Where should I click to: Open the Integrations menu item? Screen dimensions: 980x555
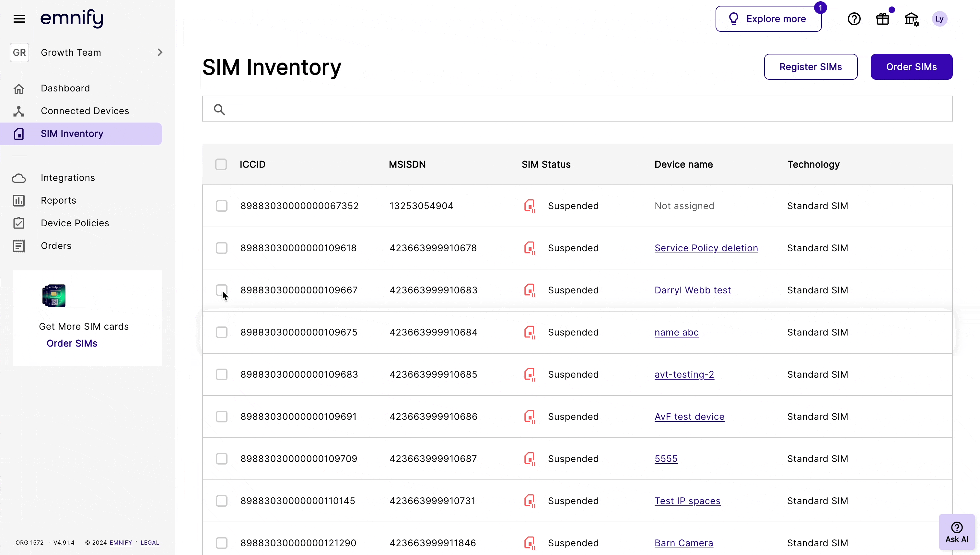[x=68, y=178]
